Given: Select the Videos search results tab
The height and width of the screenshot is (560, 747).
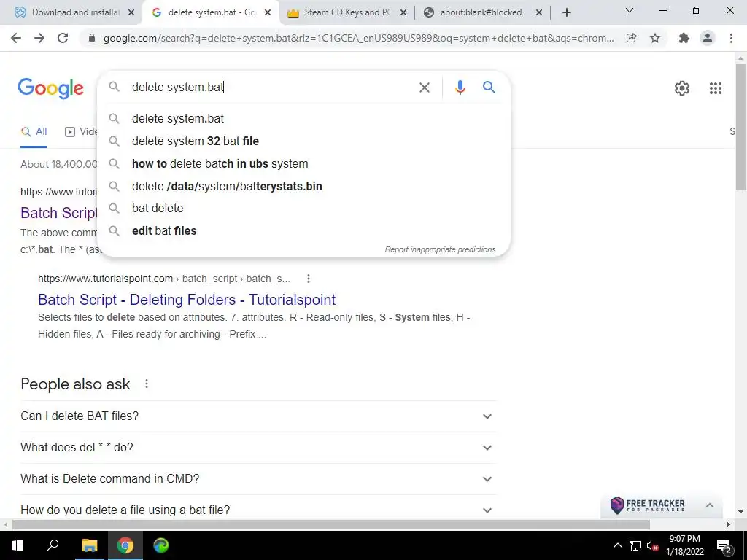Looking at the screenshot, I should 81,132.
